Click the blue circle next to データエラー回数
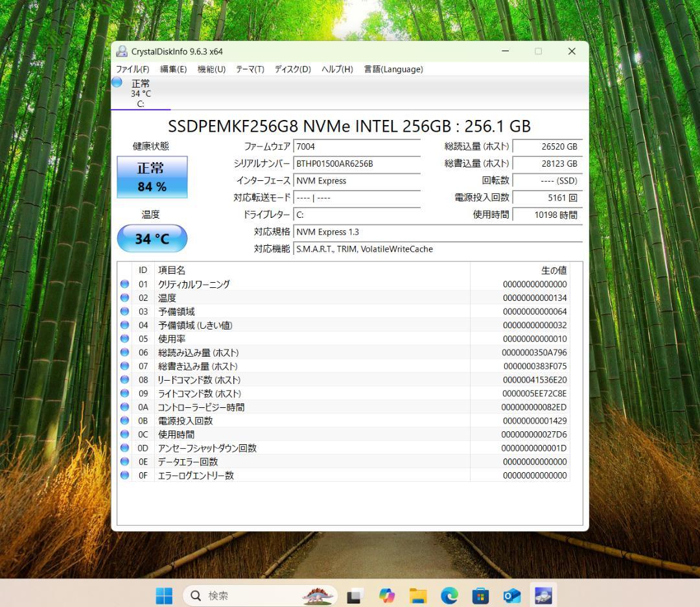 124,462
